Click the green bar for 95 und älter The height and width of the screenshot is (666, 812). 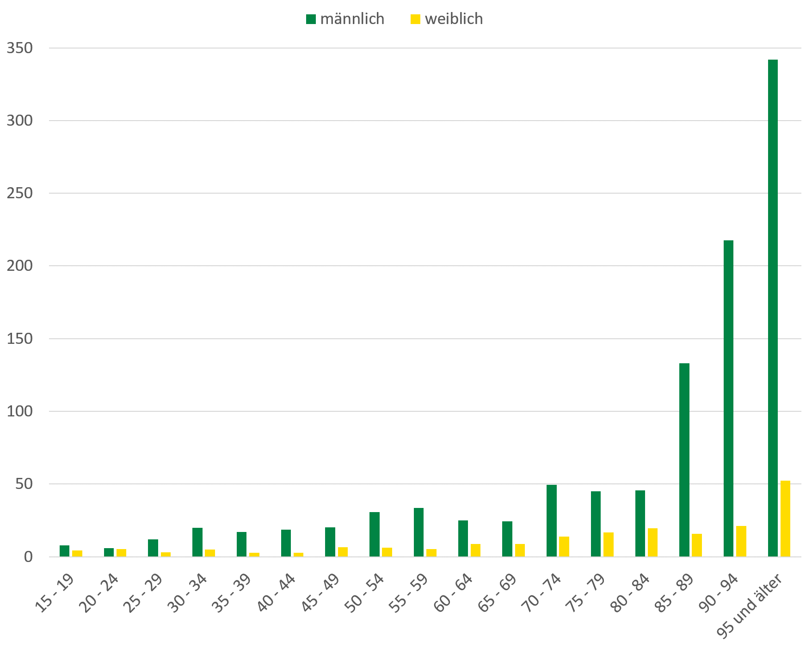tap(773, 308)
